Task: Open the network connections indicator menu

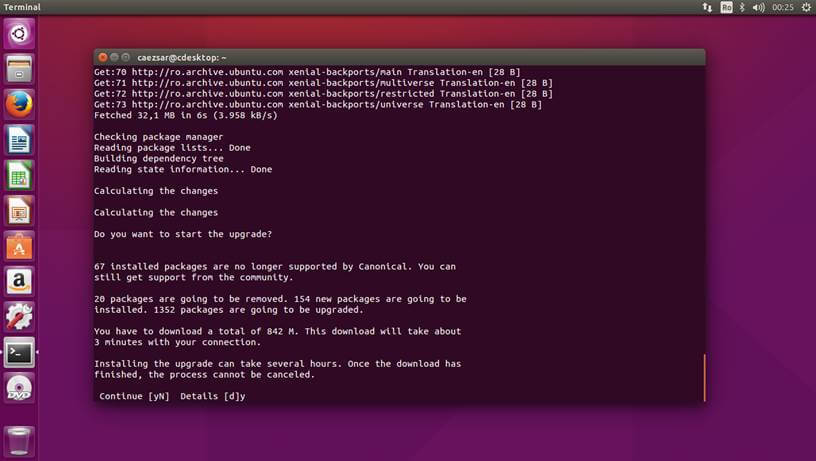Action: point(708,7)
